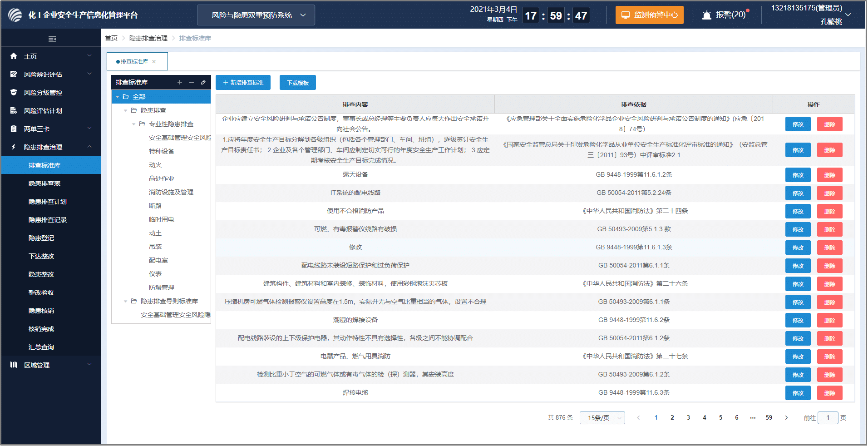This screenshot has width=868, height=446.
Task: Click the alarm bell icon in header
Action: (x=706, y=15)
